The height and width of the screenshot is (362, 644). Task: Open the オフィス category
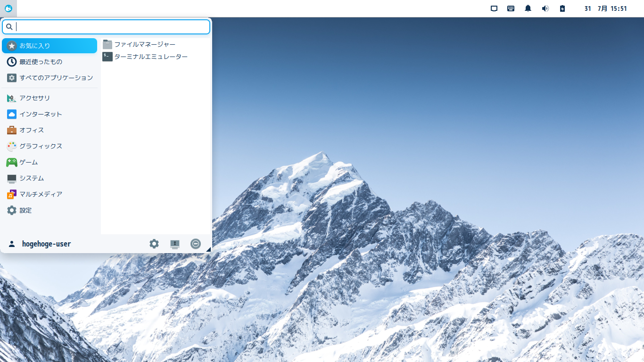(50, 130)
